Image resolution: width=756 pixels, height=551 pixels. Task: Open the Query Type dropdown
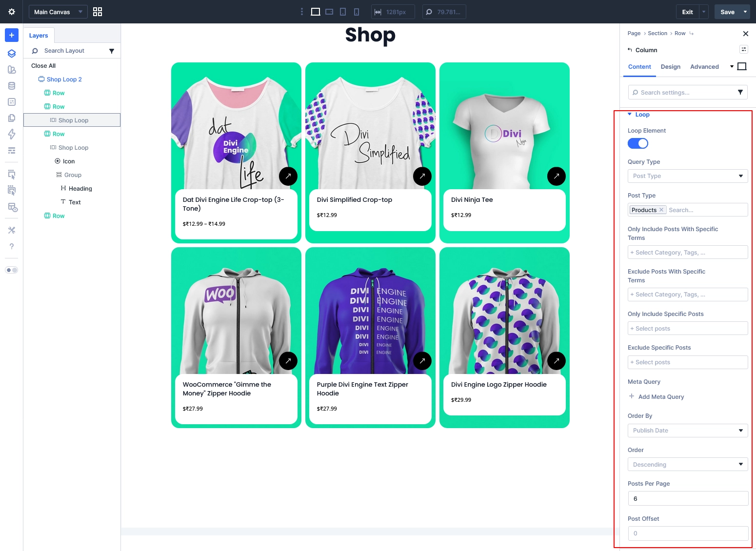(687, 176)
